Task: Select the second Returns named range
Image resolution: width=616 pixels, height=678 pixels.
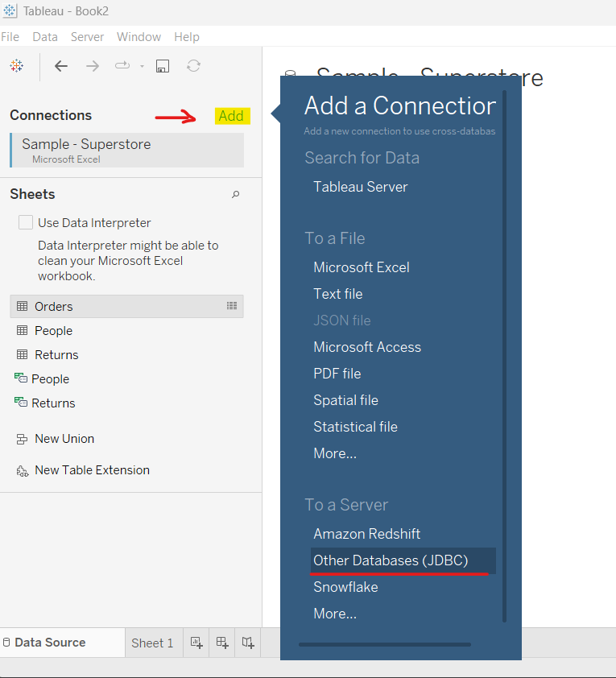Action: [53, 403]
